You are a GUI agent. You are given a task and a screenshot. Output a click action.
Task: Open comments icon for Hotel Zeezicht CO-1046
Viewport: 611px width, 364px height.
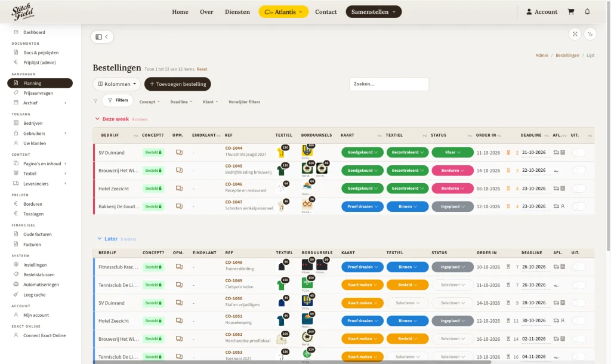[179, 188]
